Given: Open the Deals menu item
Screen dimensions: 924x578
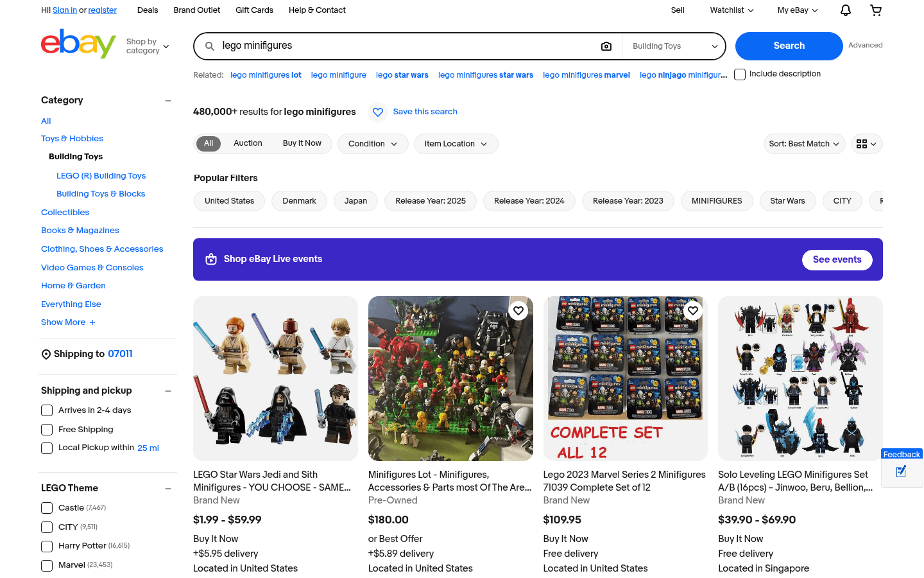Looking at the screenshot, I should (148, 10).
